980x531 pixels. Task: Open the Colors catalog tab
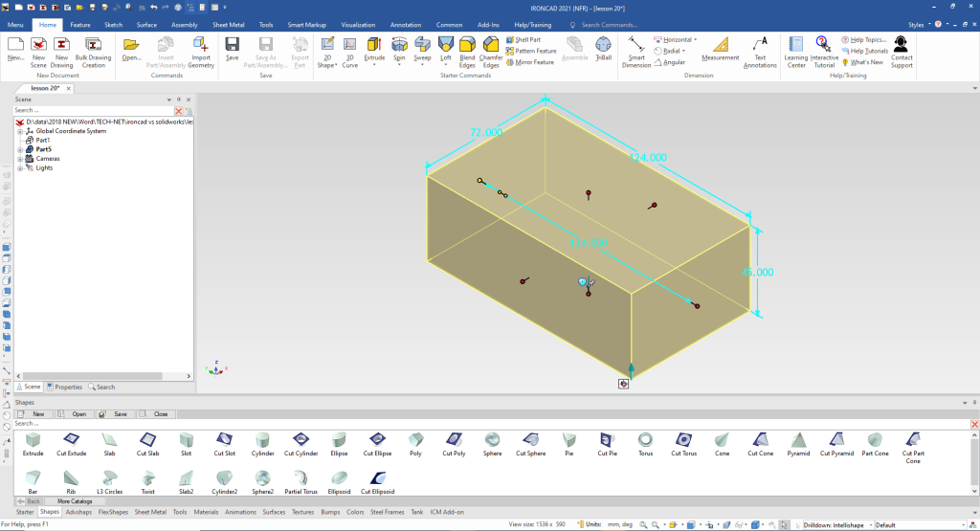click(355, 513)
